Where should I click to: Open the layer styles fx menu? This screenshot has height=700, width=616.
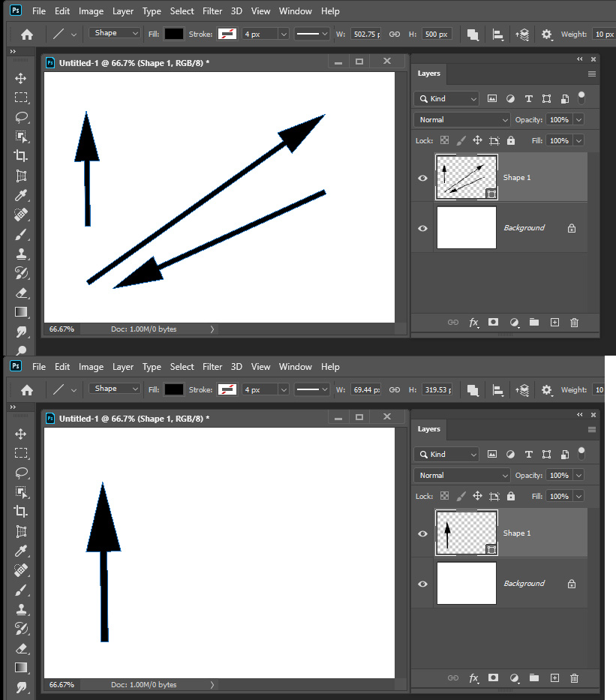tap(473, 322)
